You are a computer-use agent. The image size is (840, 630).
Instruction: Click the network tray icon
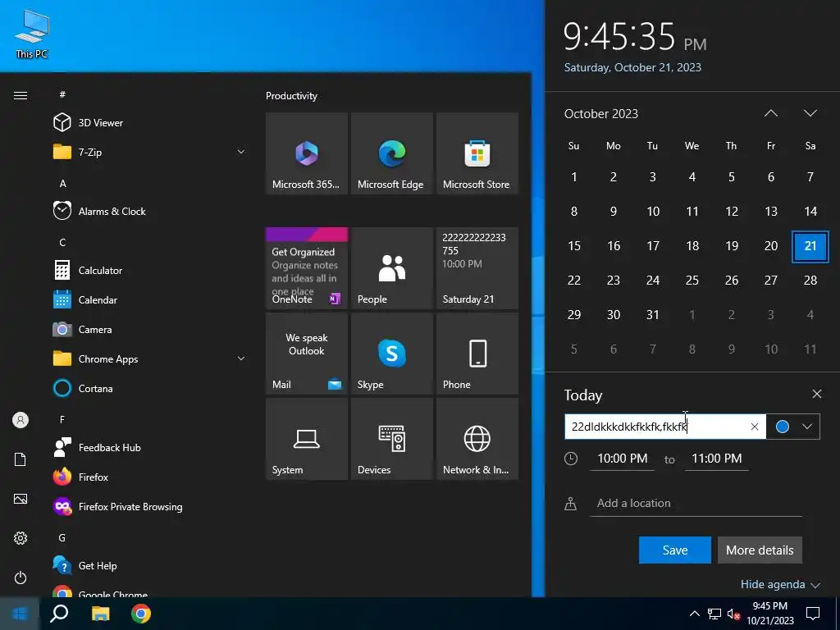pyautogui.click(x=714, y=614)
